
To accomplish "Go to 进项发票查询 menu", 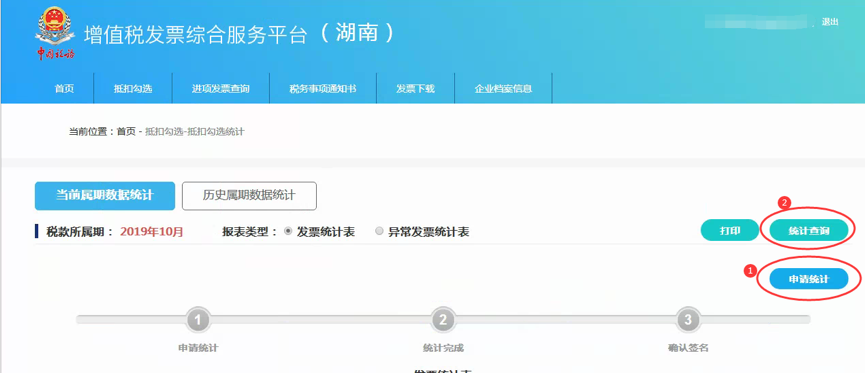I will (x=221, y=88).
